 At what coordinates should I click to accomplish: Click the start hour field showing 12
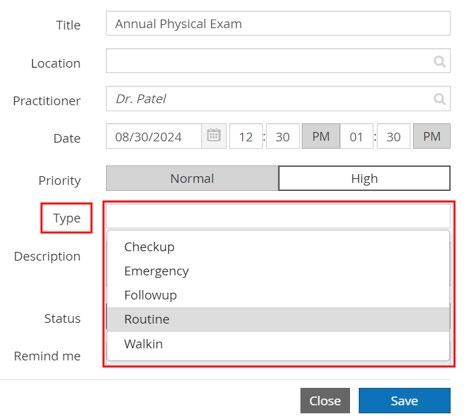tap(246, 136)
